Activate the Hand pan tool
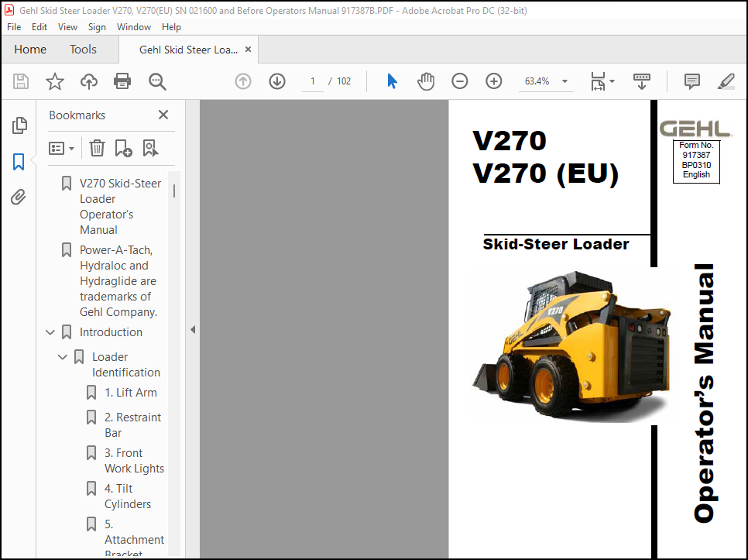Screen dimensions: 748x560 coord(426,81)
